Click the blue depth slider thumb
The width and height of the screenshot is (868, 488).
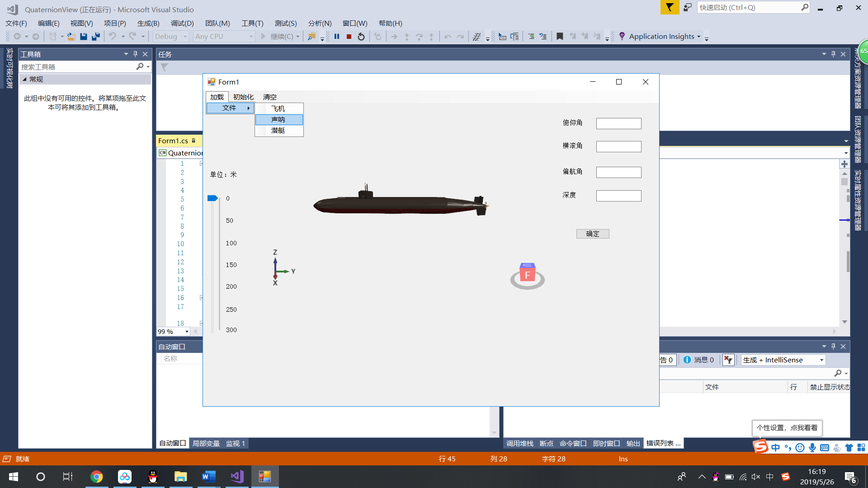pos(212,198)
